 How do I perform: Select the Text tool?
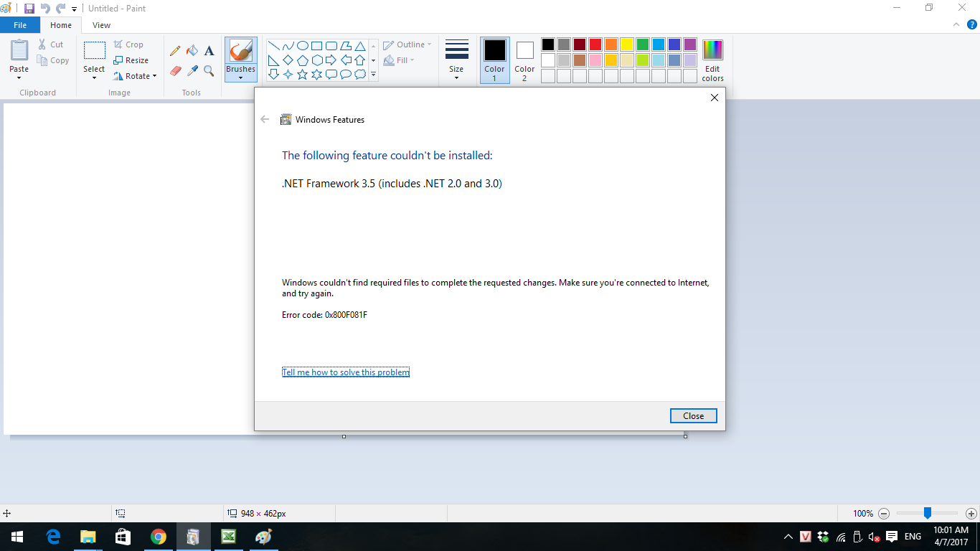(x=209, y=51)
